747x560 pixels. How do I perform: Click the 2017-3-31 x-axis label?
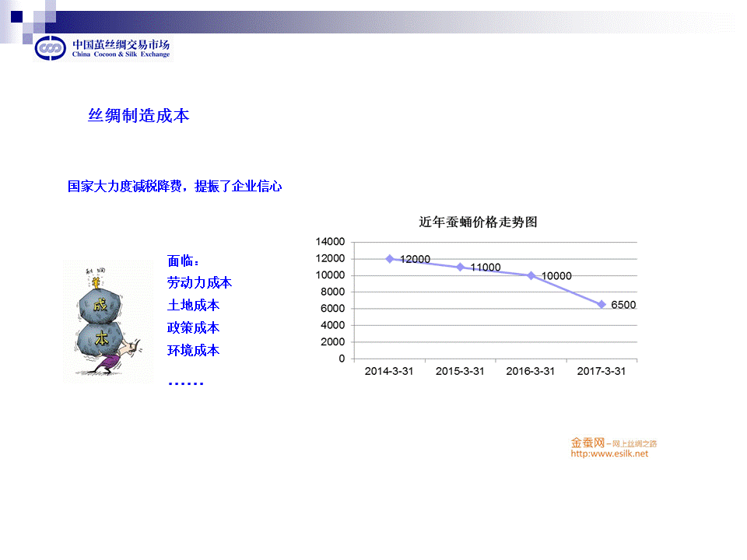point(601,371)
